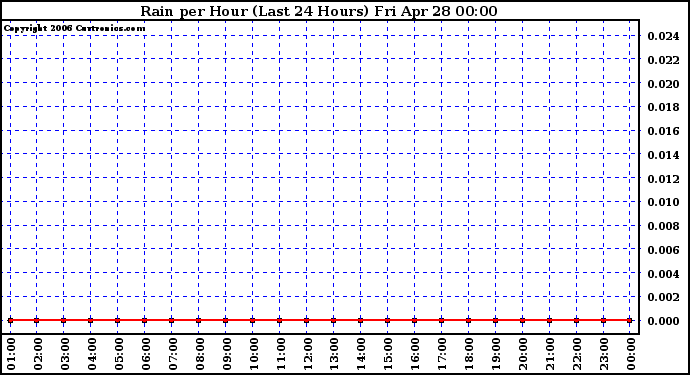Click the 00:00 time axis label
The image size is (690, 375).
pos(631,354)
